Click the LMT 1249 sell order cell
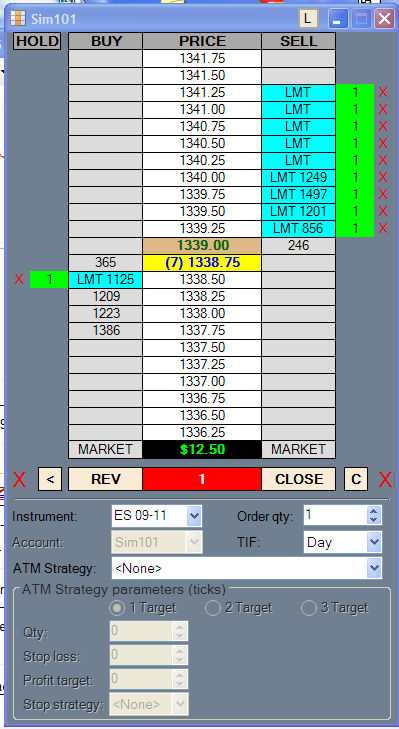399x729 pixels. 299,178
